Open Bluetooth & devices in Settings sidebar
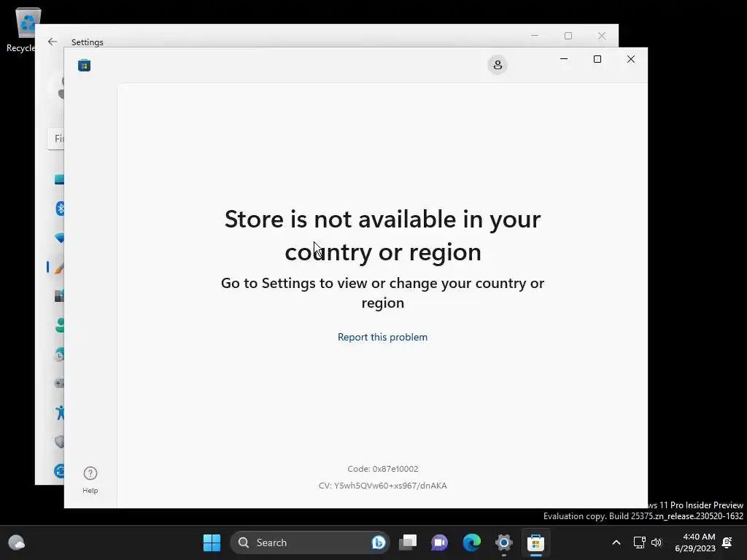 60,209
